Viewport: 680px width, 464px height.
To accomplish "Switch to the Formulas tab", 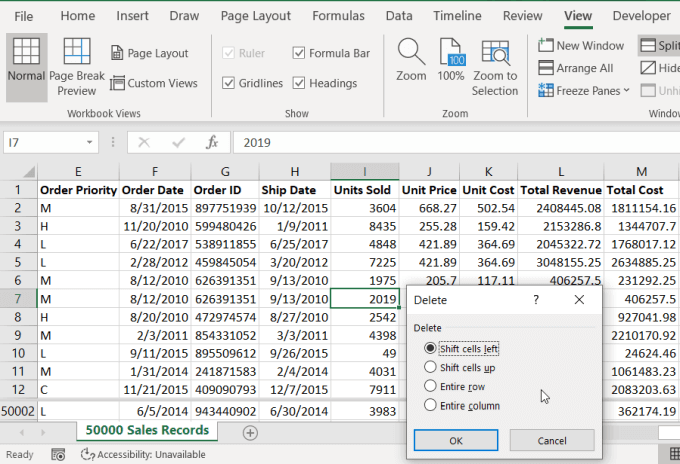I will pyautogui.click(x=338, y=16).
